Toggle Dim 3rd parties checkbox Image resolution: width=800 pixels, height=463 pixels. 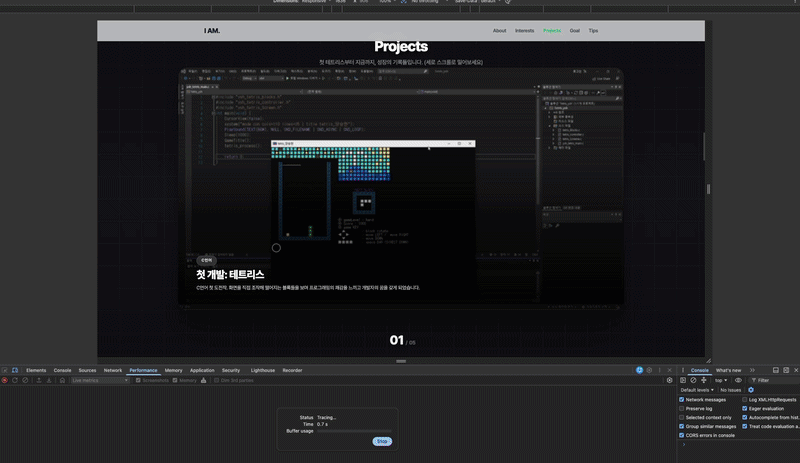pyautogui.click(x=216, y=380)
